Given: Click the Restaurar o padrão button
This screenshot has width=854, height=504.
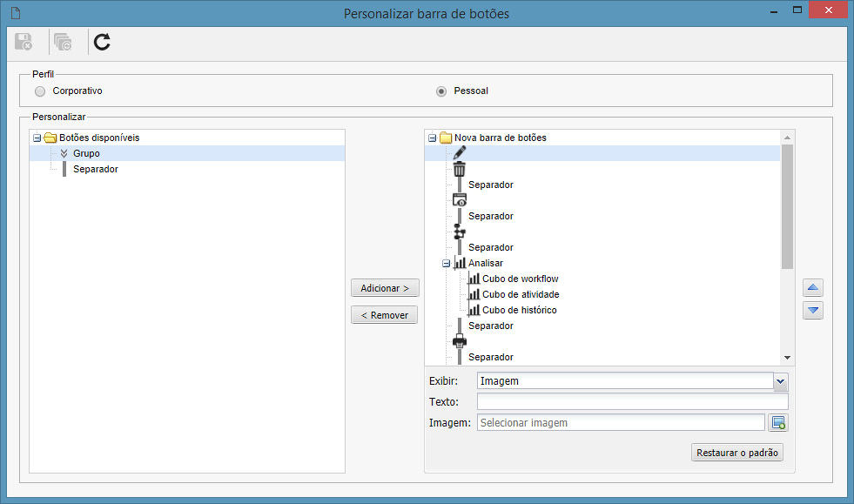Looking at the screenshot, I should tap(737, 453).
